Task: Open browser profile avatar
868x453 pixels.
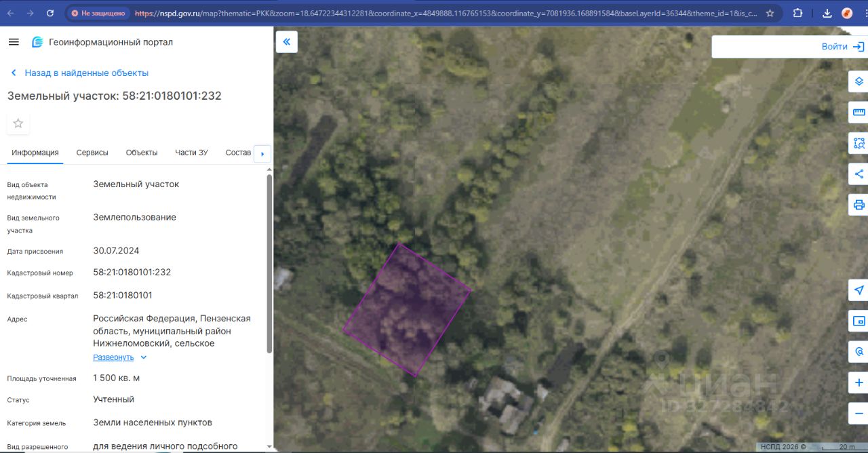Action: tap(847, 13)
